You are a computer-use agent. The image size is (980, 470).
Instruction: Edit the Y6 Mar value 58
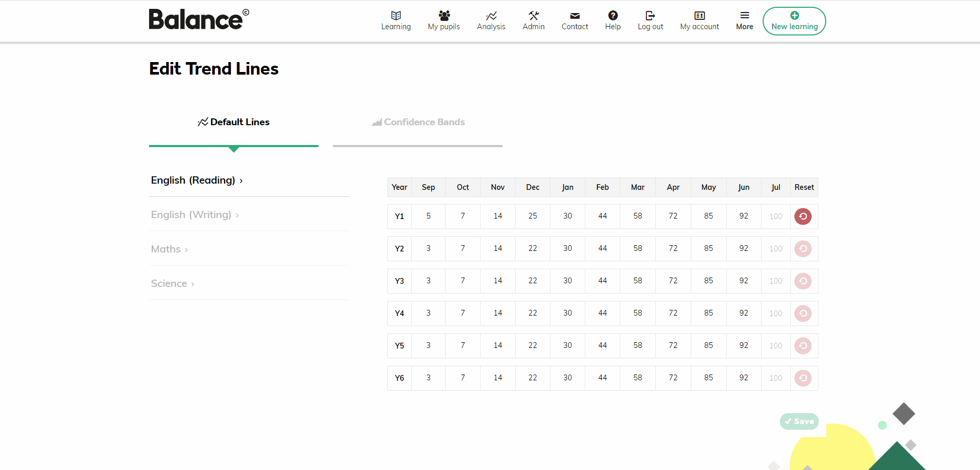(638, 378)
